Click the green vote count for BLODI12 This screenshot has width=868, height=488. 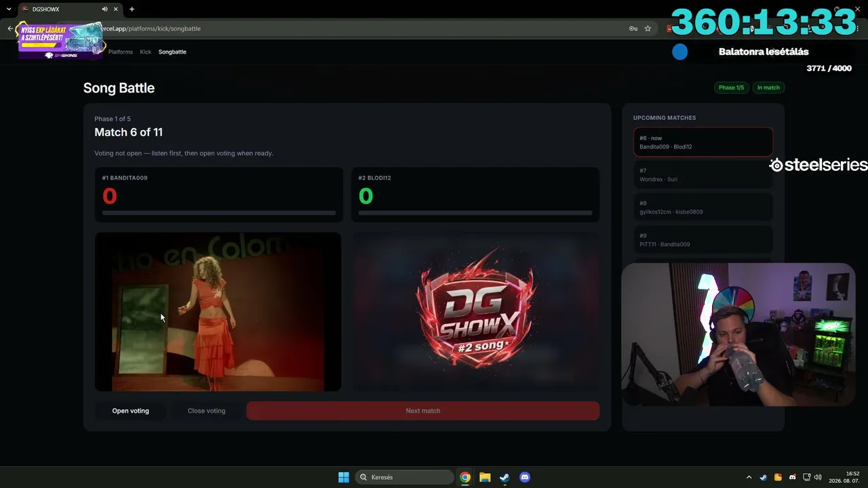[366, 197]
